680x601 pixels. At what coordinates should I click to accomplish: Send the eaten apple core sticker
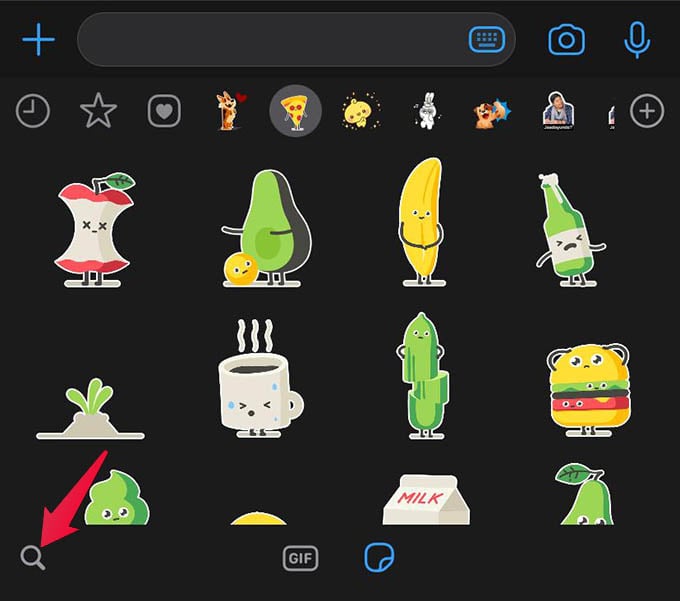[x=95, y=230]
